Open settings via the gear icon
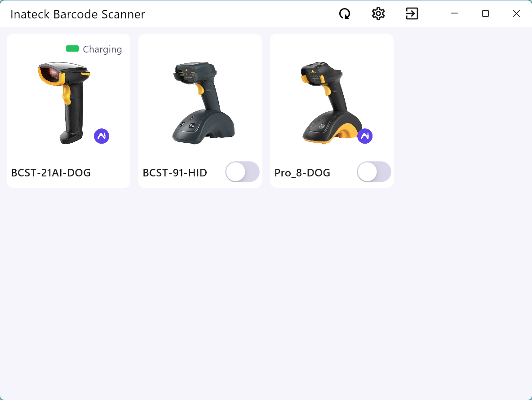Viewport: 532px width, 400px height. pyautogui.click(x=378, y=14)
